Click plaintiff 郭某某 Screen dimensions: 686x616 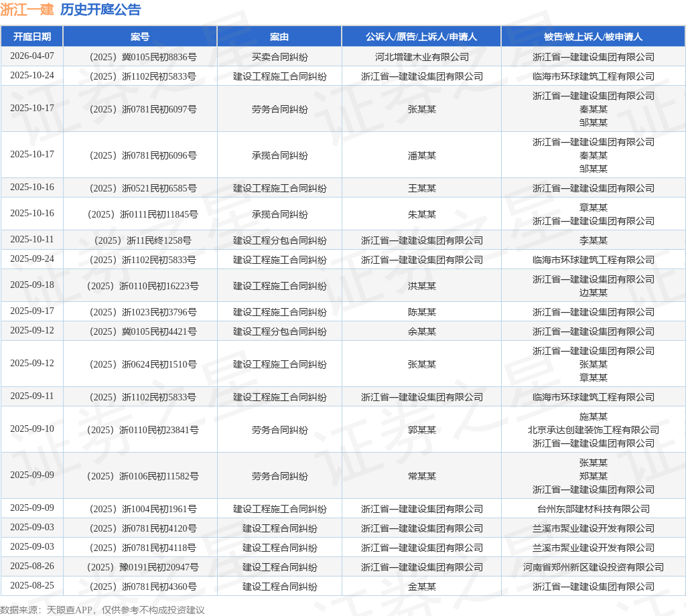[422, 430]
